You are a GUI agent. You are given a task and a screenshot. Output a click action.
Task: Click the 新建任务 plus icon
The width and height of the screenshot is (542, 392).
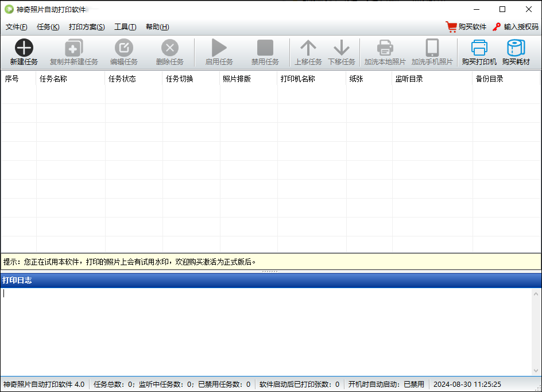coord(24,48)
